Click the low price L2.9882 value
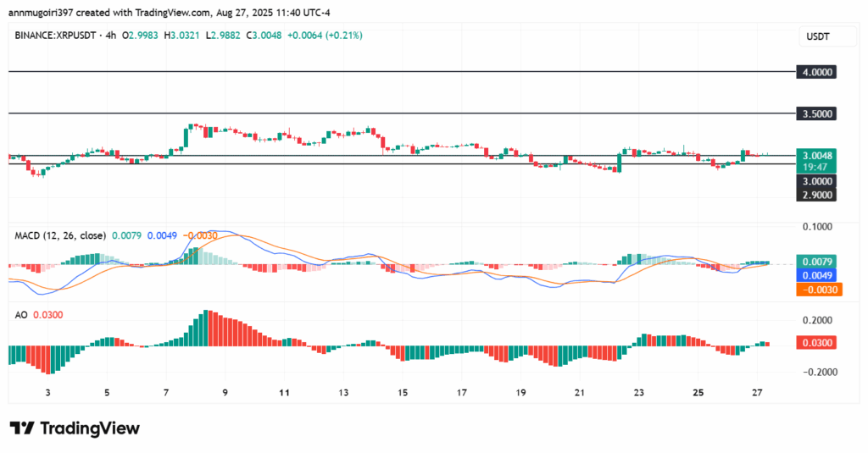The width and height of the screenshot is (868, 453). pyautogui.click(x=223, y=36)
